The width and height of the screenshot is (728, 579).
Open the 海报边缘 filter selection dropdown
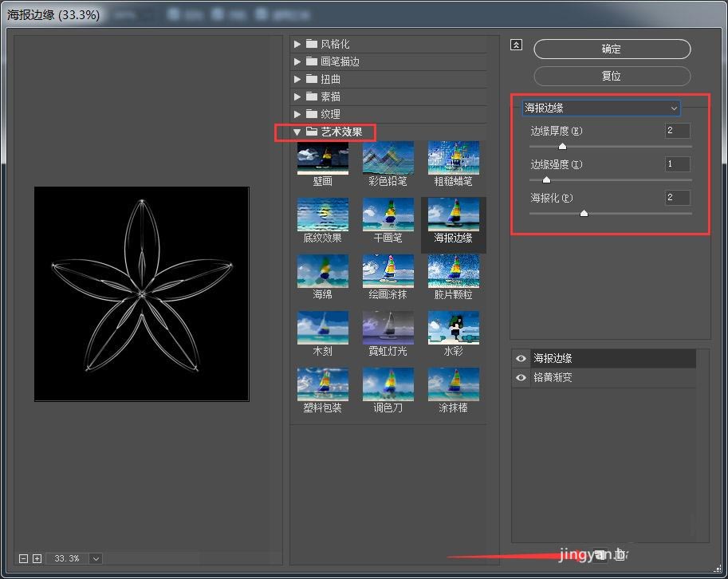(x=601, y=108)
